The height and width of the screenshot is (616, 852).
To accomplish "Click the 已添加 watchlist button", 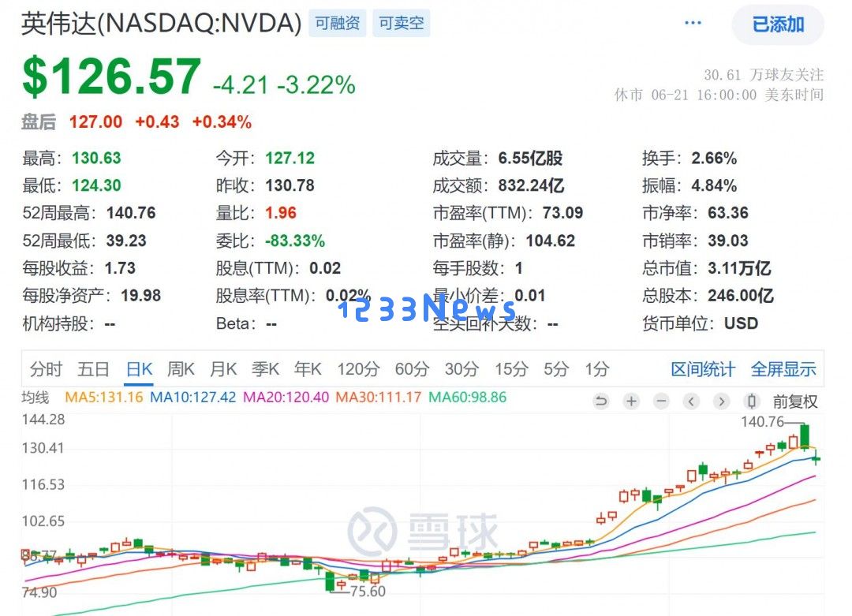I will click(778, 24).
